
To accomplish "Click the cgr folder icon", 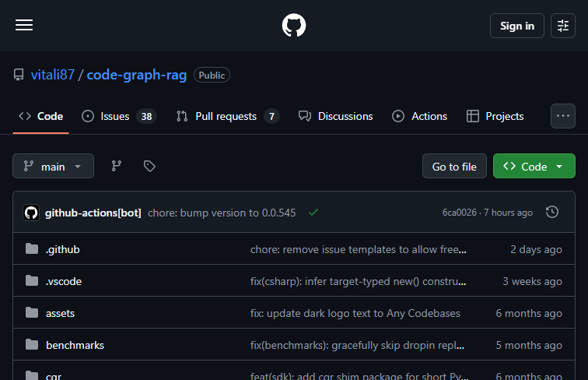I will pos(32,375).
